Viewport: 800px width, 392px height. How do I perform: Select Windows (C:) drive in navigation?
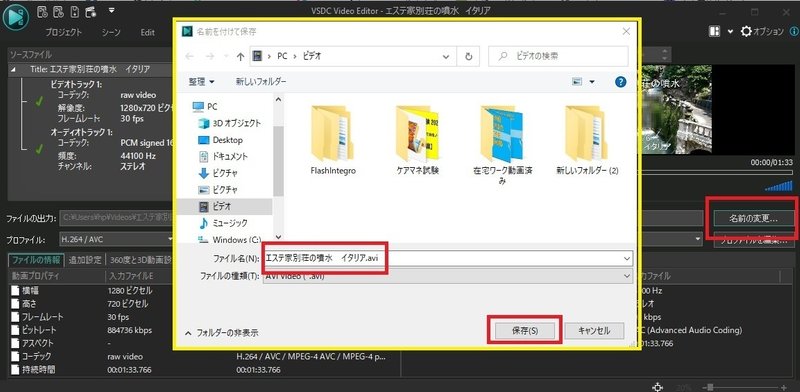coord(230,239)
